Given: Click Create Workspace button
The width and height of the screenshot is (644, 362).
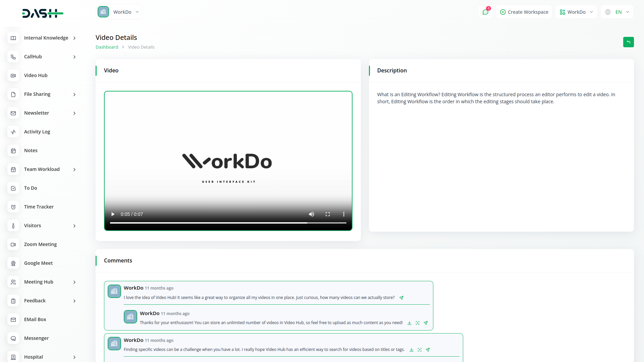Looking at the screenshot, I should tap(524, 12).
